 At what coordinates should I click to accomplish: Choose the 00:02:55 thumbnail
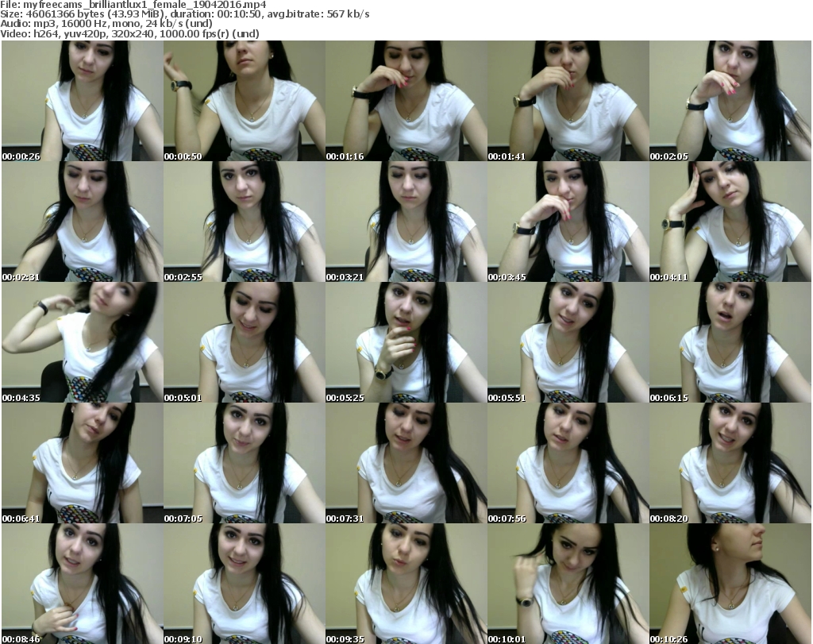tap(245, 222)
